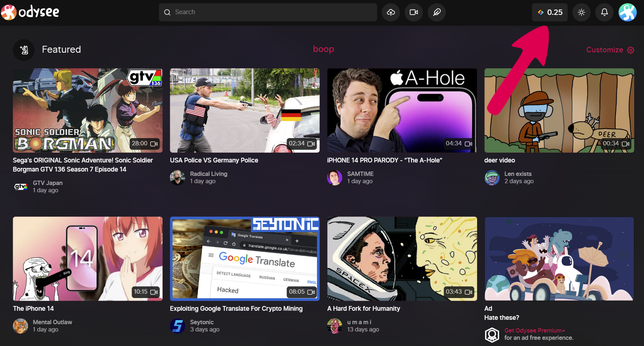Click the magnifier icon in search bar
The width and height of the screenshot is (644, 346).
[167, 12]
